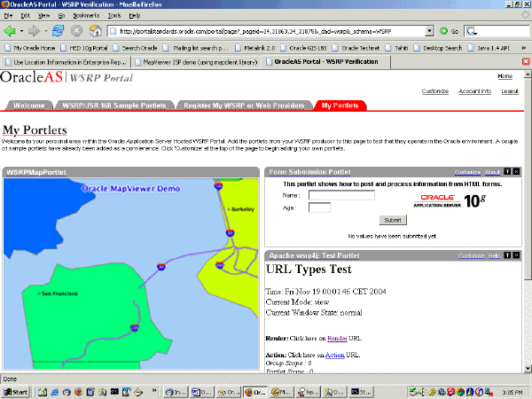Collapse the Form Submission Portlet icon
The height and width of the screenshot is (399, 532).
pos(507,172)
